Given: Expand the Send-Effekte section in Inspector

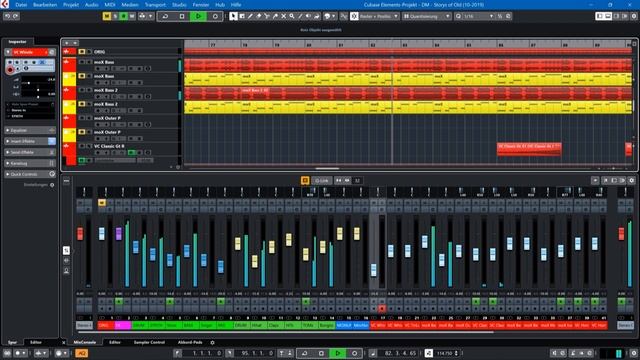Looking at the screenshot, I should tap(30, 152).
